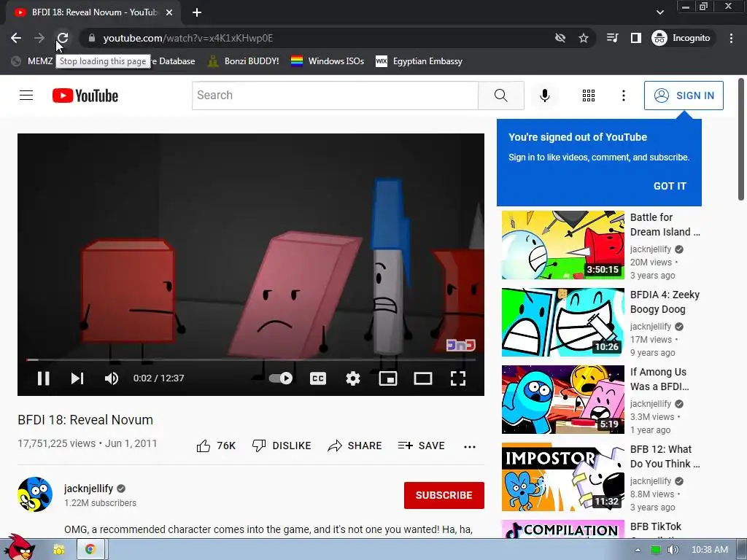Screen dimensions: 747x560
Task: Switch to theater mode
Action: point(423,378)
